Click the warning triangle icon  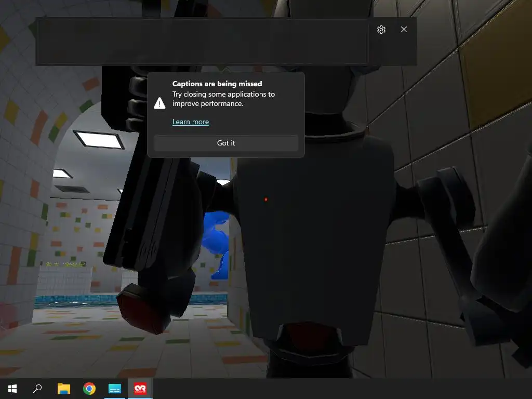[x=159, y=103]
